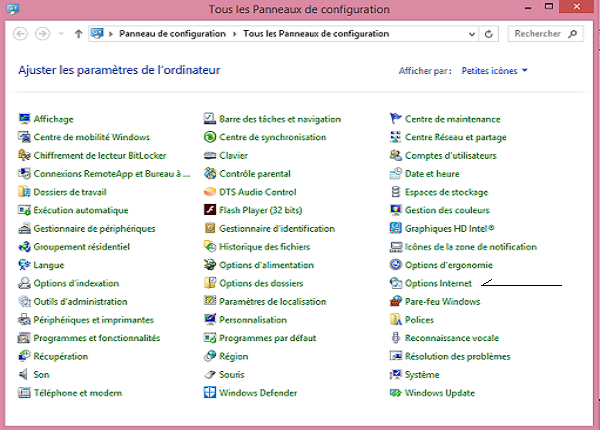
Task: Open the Date et heure icon
Action: pyautogui.click(x=395, y=173)
